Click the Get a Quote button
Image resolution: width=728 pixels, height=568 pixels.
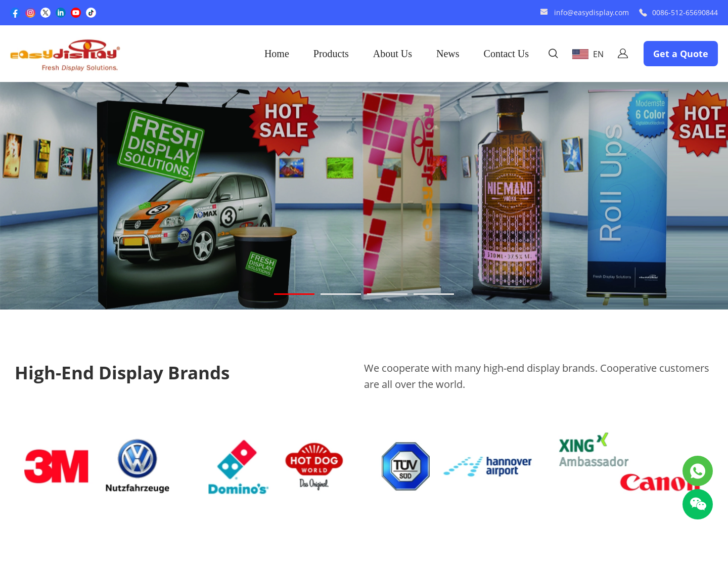pyautogui.click(x=680, y=54)
